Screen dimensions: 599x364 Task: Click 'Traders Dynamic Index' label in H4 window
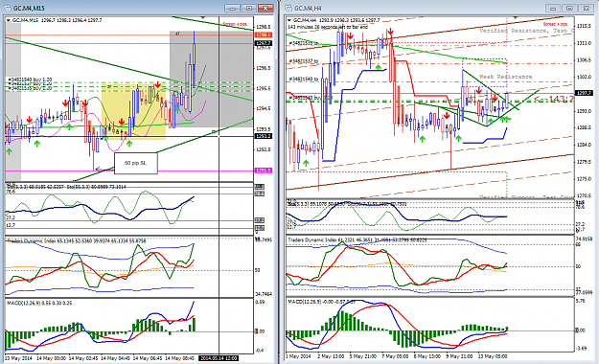pyautogui.click(x=312, y=239)
